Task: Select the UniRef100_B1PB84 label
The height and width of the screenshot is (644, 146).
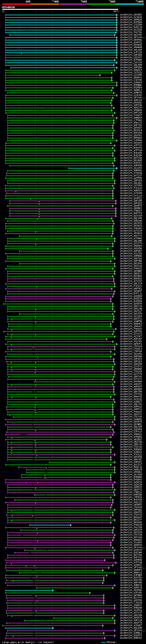Action: pyautogui.click(x=131, y=22)
